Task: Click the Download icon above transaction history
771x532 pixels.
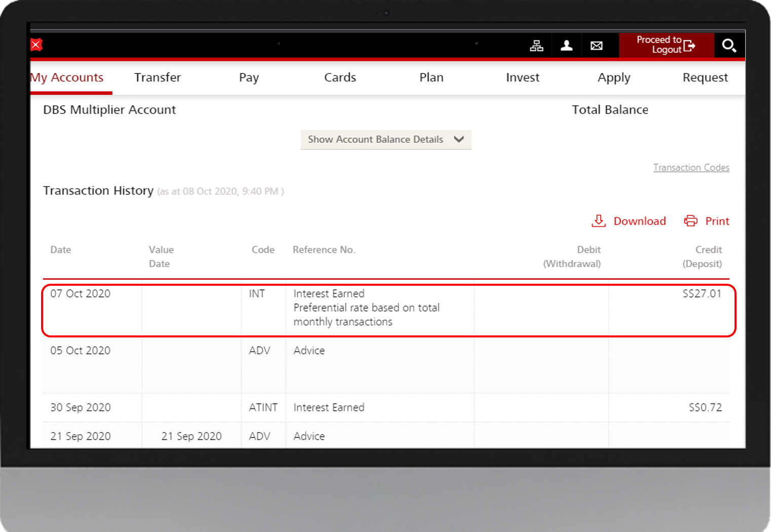Action: pos(599,221)
